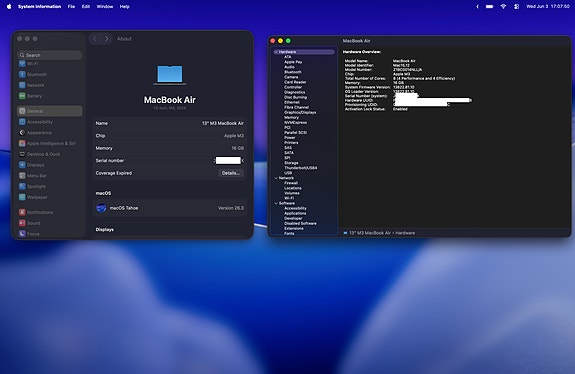Screen dimensions: 575x374
Task: Open the Window menu
Action: (x=105, y=7)
